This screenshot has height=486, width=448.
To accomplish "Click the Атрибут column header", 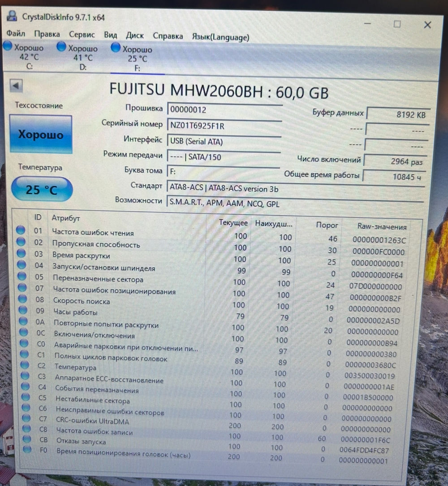I will coord(66,218).
